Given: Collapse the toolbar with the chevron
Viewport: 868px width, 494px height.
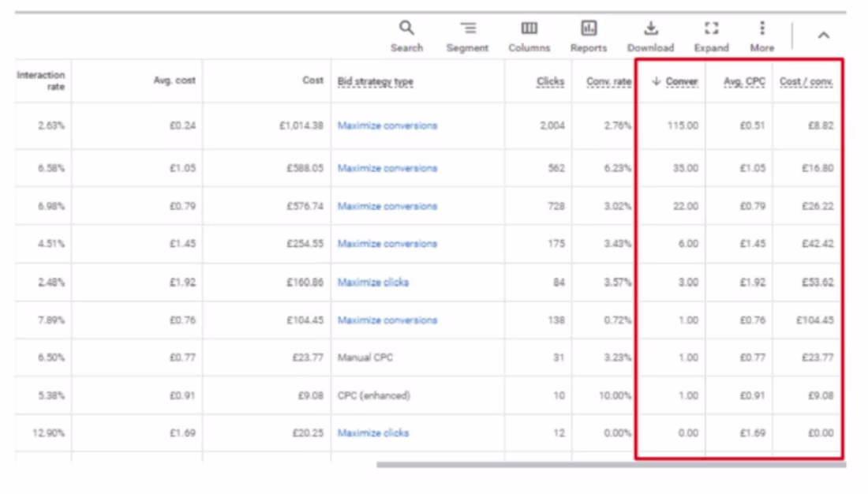Looking at the screenshot, I should (824, 36).
